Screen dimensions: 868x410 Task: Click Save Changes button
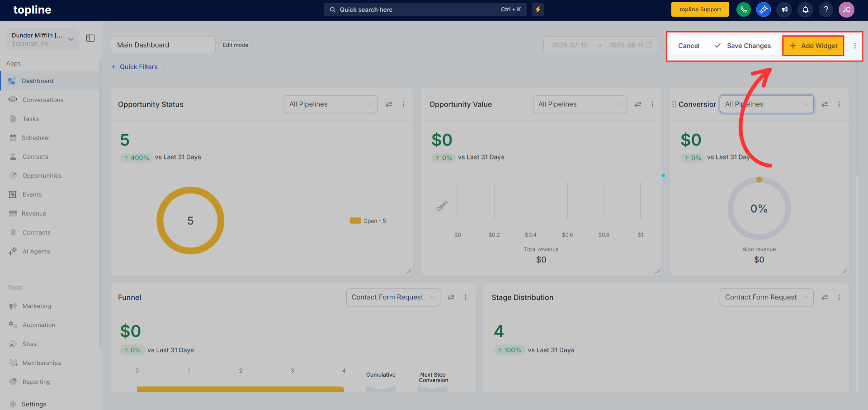click(x=743, y=46)
